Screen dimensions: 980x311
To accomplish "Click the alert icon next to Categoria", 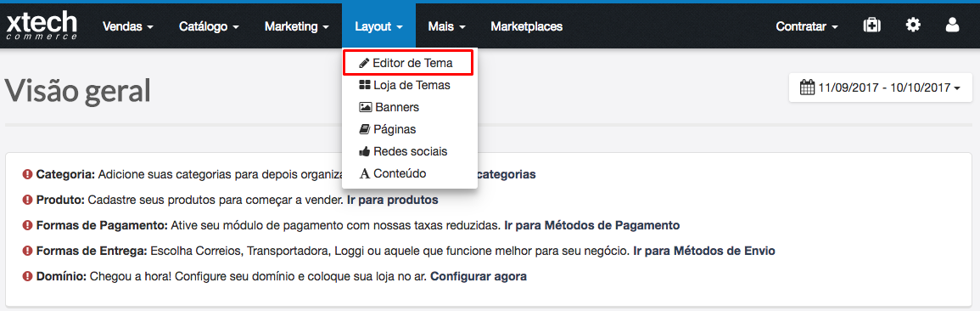I will (27, 174).
